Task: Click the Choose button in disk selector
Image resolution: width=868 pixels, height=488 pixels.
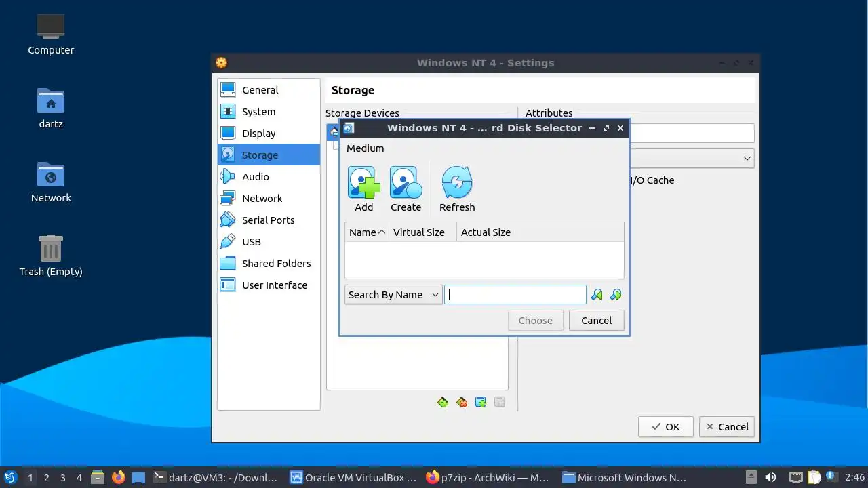Action: pos(536,321)
